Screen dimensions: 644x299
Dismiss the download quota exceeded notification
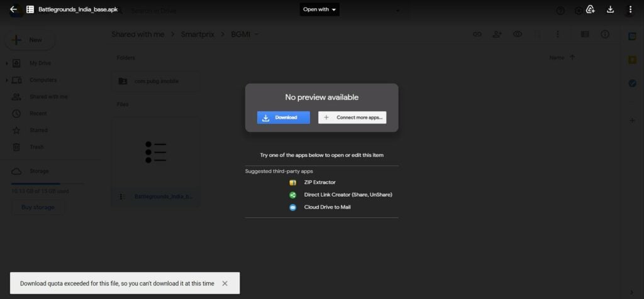pos(225,283)
